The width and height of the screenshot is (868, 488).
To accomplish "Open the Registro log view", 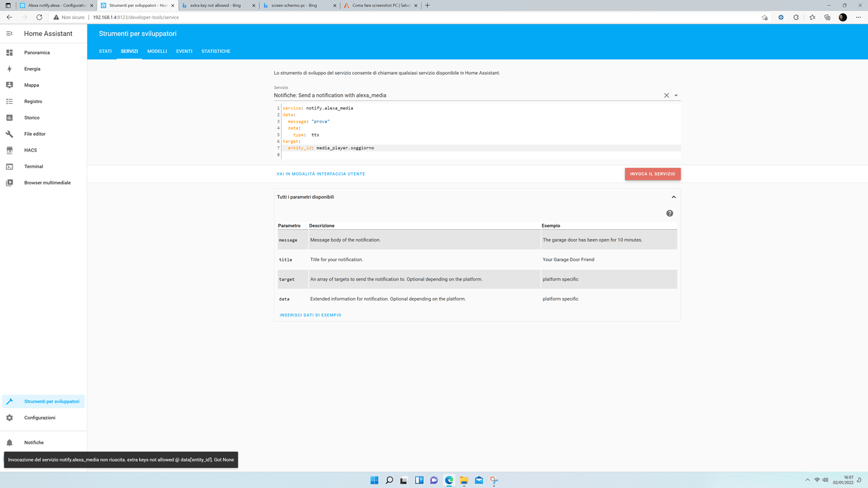I will pyautogui.click(x=33, y=101).
